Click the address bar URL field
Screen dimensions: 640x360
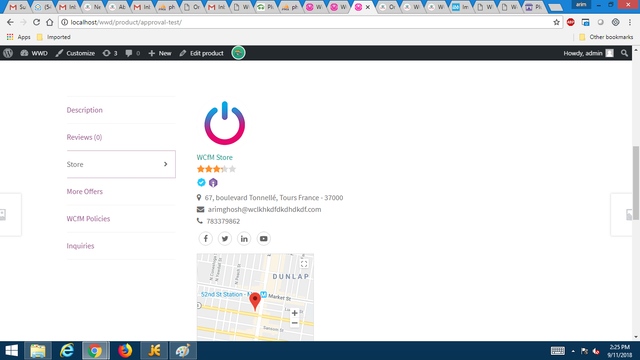pos(310,22)
